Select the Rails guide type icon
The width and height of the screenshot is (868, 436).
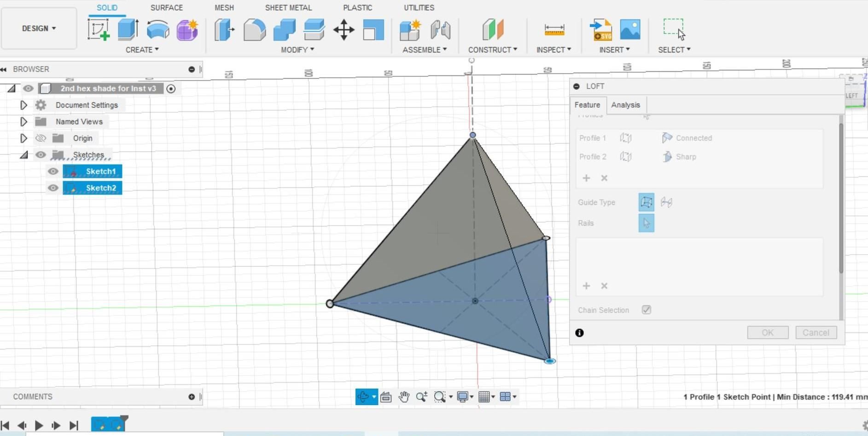[x=646, y=202]
